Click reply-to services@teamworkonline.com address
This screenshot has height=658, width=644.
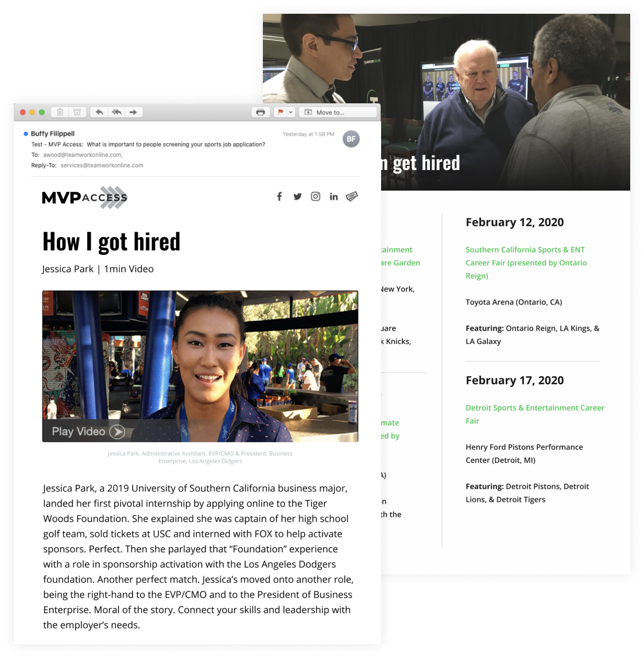pos(102,165)
